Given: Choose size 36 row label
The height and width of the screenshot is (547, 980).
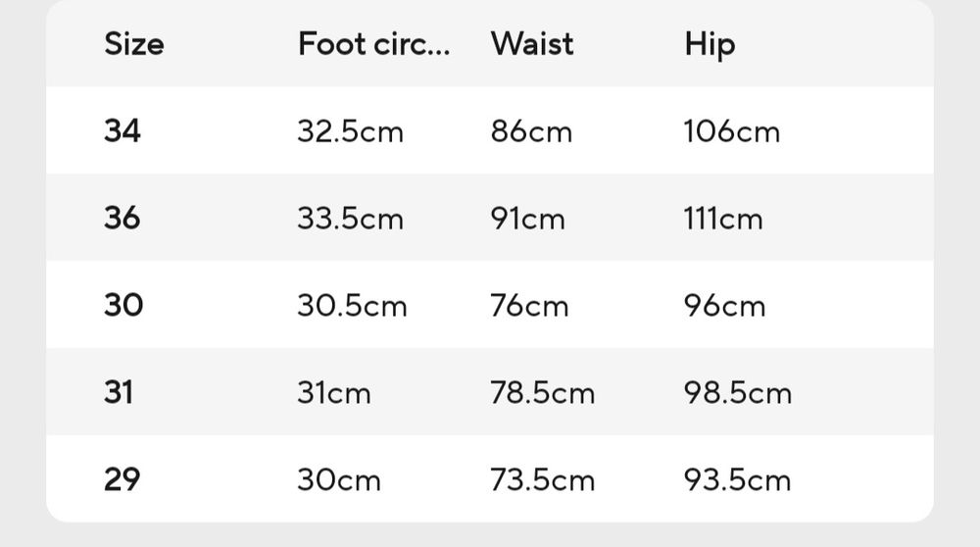Looking at the screenshot, I should [122, 218].
